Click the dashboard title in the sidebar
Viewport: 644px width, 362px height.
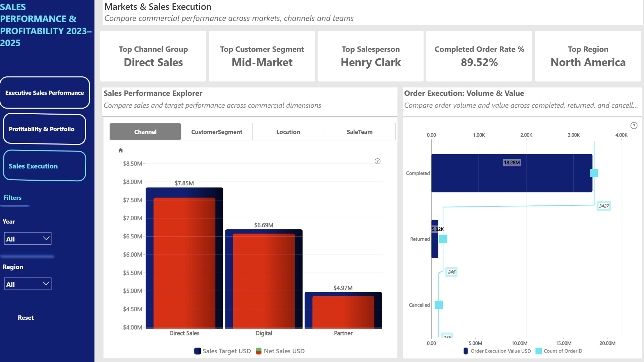click(x=46, y=25)
